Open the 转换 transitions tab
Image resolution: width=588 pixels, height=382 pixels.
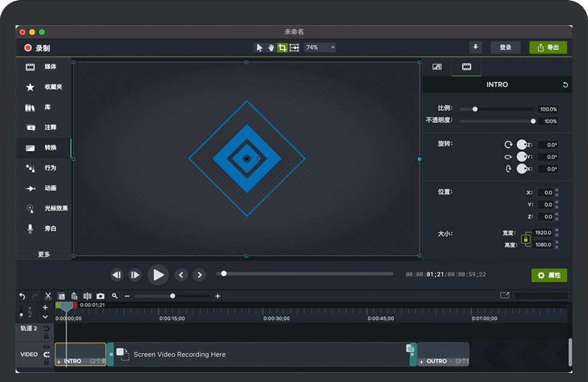click(x=43, y=148)
